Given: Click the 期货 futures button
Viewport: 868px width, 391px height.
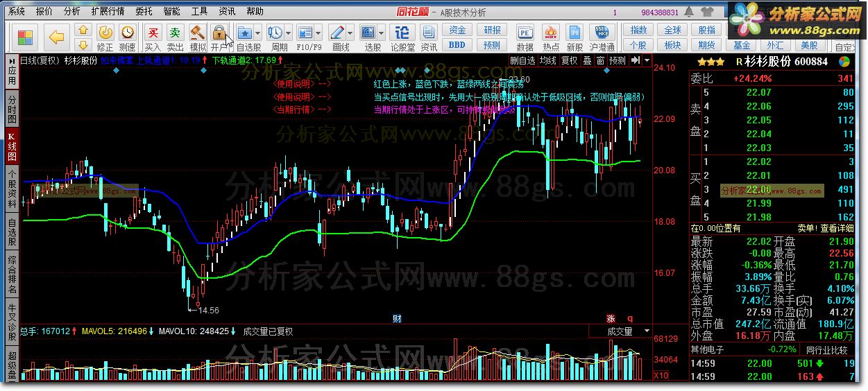Looking at the screenshot, I should point(706,45).
